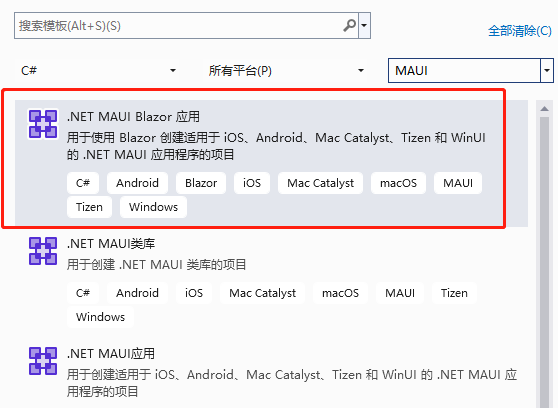Screen dimensions: 558x408
Task: Click Windows tag in MAUI类库 template
Action: click(100, 317)
